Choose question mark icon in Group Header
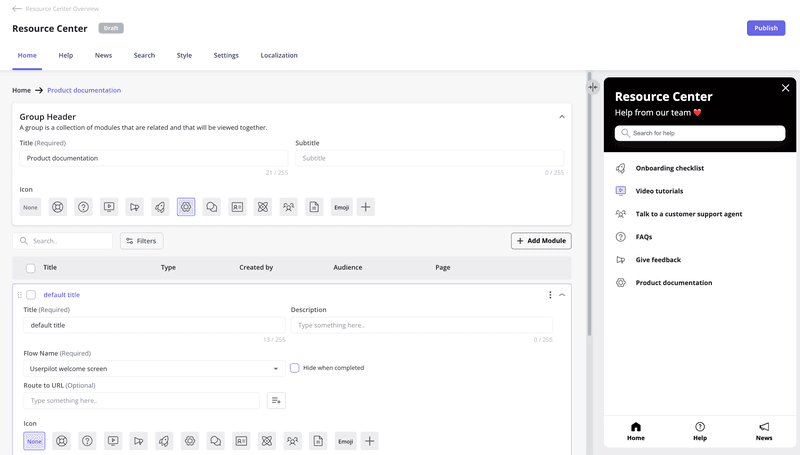Screen dimensions: 800x455 coord(83,207)
